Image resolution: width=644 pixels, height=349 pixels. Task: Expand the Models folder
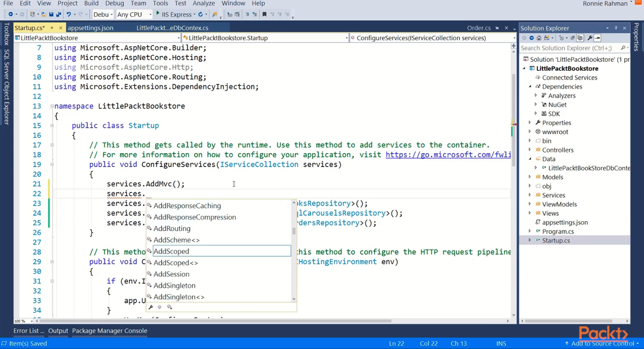(530, 177)
